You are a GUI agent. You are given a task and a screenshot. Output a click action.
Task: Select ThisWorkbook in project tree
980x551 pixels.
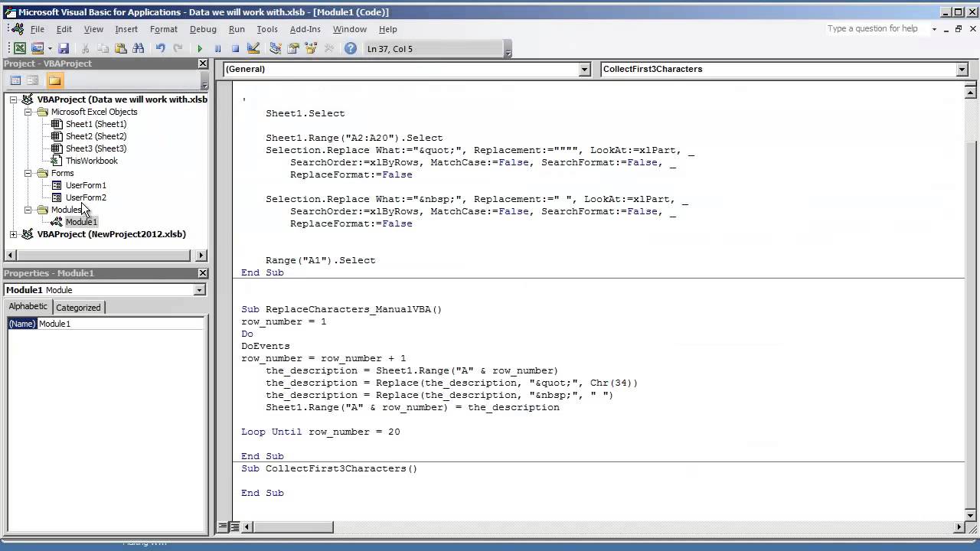coord(92,161)
